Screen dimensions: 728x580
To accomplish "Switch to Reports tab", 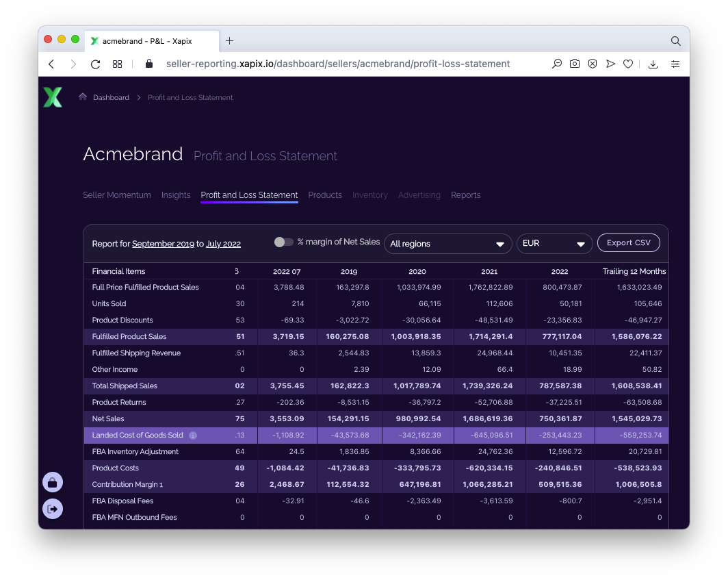I will [466, 195].
